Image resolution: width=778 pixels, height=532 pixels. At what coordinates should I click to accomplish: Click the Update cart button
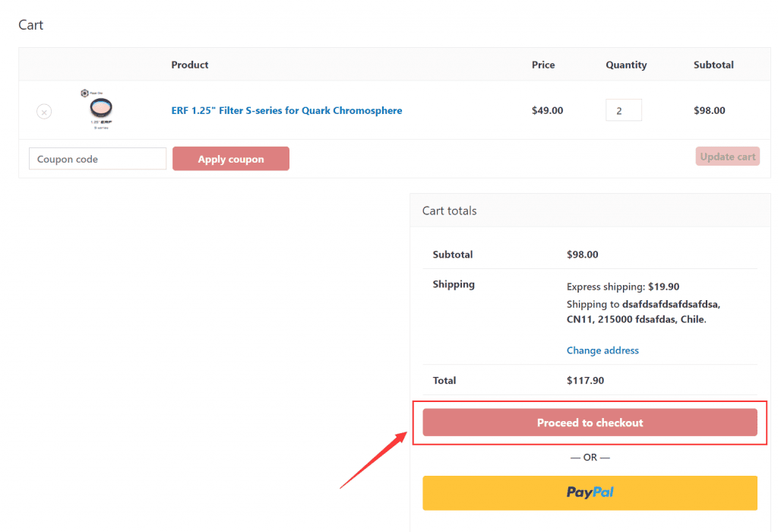(x=727, y=157)
